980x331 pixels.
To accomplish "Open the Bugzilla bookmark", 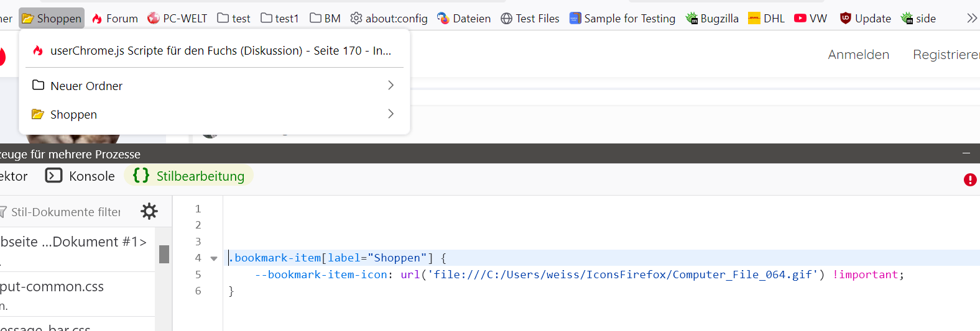I will tap(712, 19).
